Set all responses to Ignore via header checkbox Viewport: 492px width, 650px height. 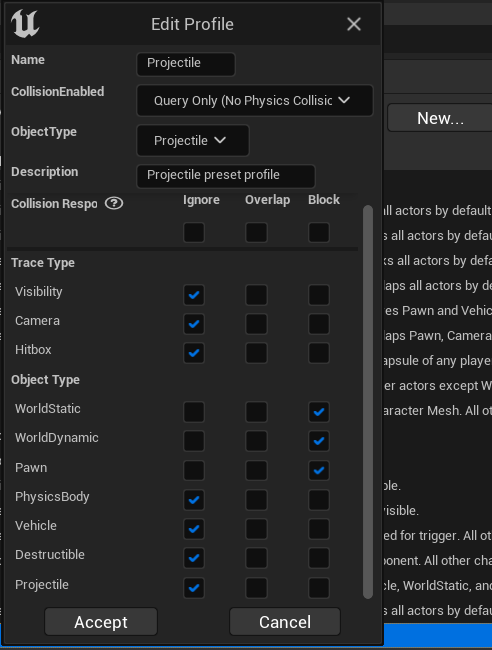194,232
